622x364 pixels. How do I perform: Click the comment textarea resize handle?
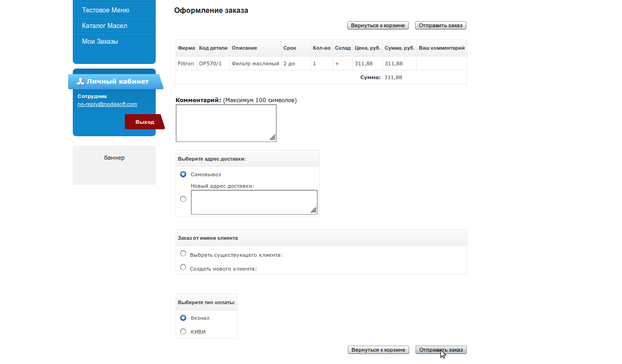tap(272, 137)
